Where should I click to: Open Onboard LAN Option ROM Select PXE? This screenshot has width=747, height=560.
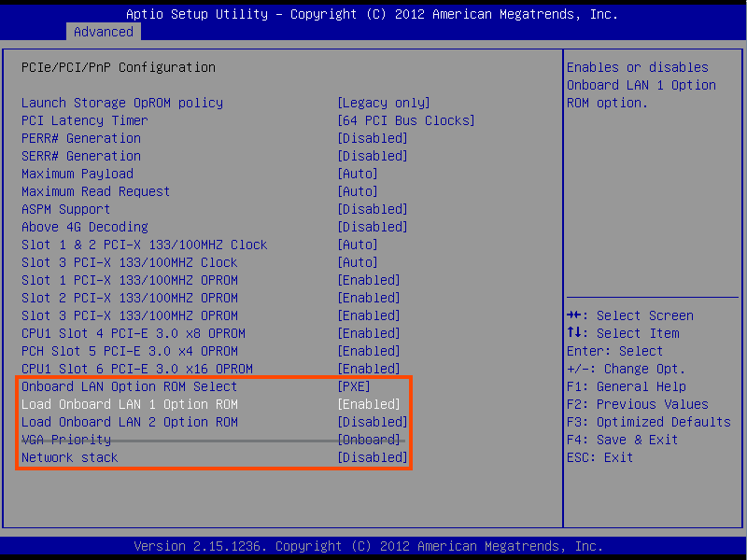353,386
